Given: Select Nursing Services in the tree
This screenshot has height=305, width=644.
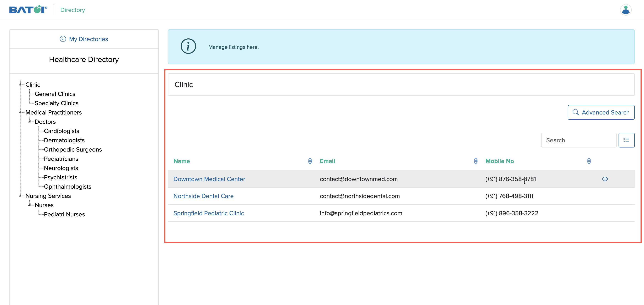Looking at the screenshot, I should [x=48, y=196].
